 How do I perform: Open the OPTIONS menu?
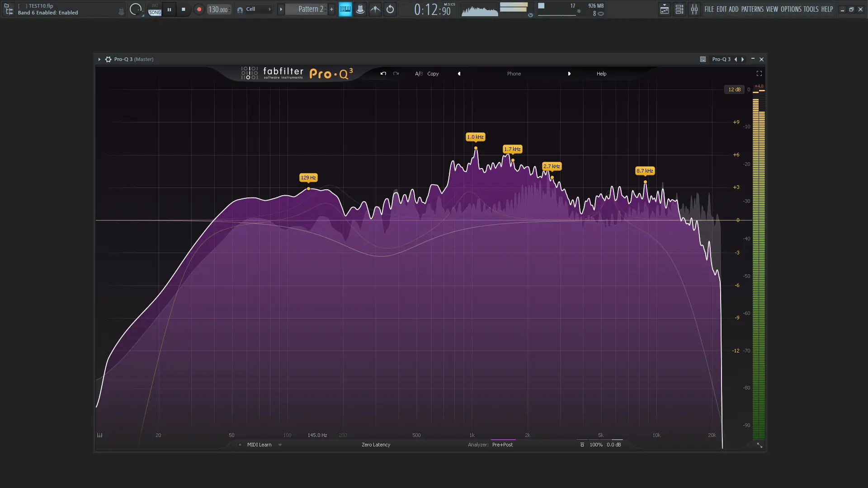791,9
